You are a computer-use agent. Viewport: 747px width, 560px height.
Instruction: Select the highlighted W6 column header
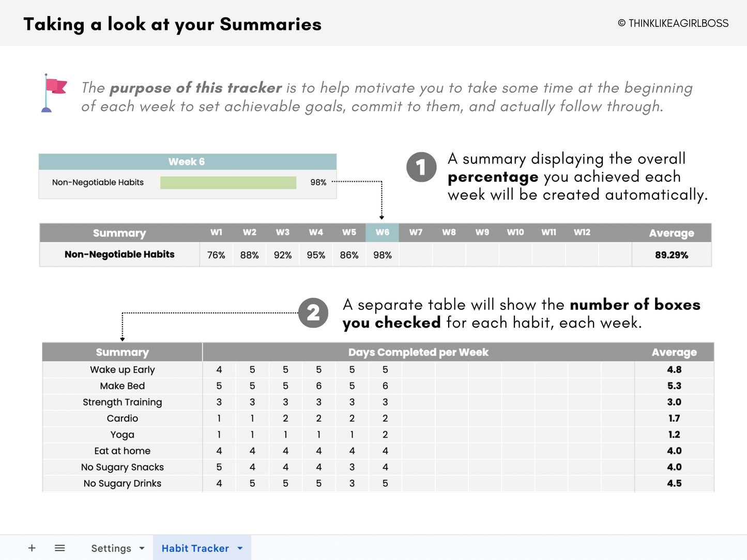[382, 232]
